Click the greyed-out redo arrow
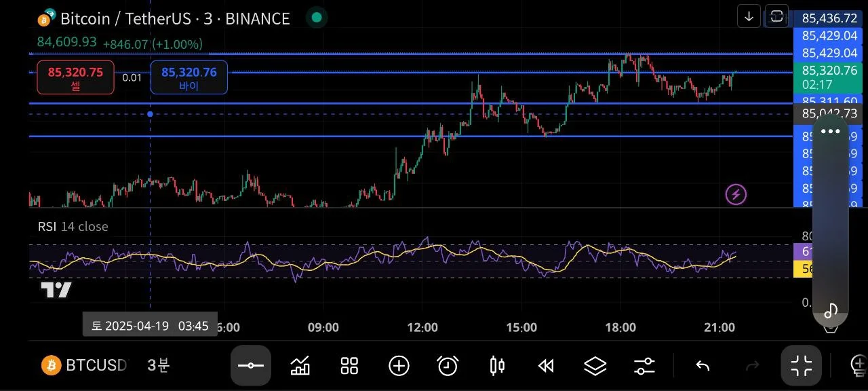 pyautogui.click(x=752, y=366)
